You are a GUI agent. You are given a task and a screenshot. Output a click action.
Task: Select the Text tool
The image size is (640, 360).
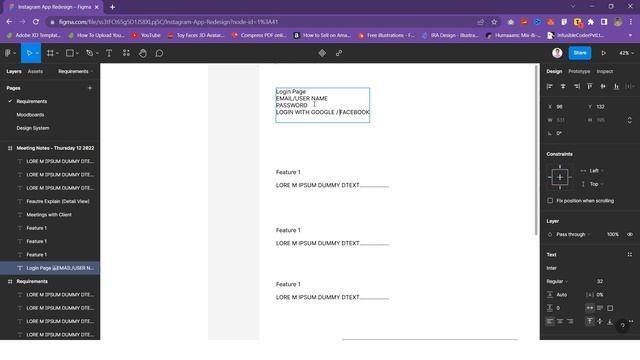coord(109,53)
